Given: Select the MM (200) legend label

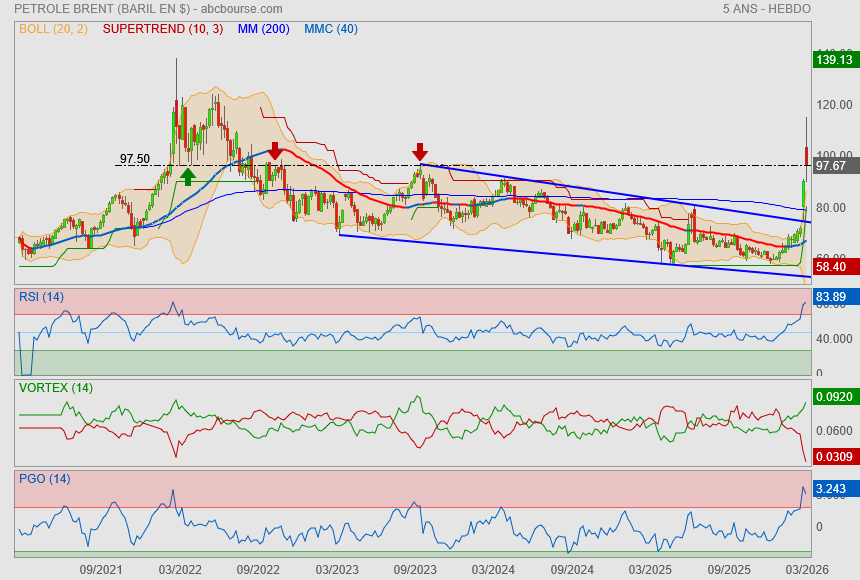Looking at the screenshot, I should tap(263, 29).
